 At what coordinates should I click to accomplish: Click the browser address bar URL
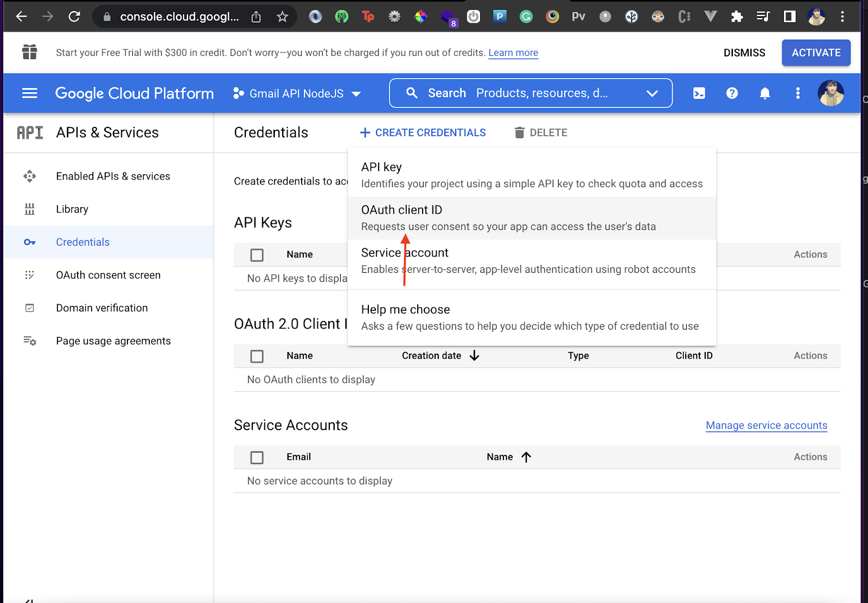pyautogui.click(x=180, y=17)
